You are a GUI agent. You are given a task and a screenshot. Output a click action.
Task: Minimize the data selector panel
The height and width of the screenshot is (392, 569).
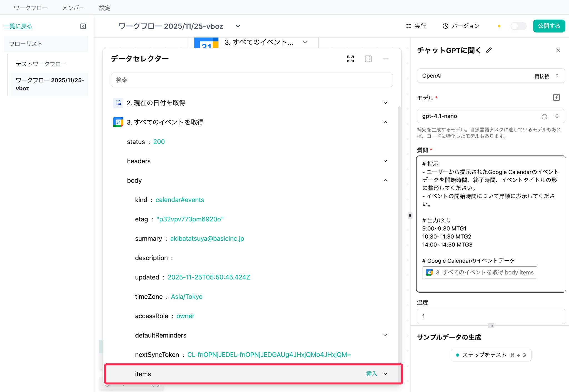[x=386, y=59]
